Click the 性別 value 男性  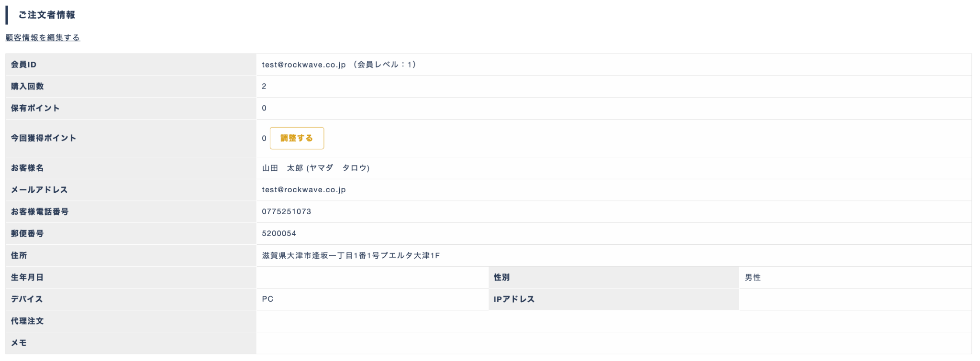click(753, 277)
